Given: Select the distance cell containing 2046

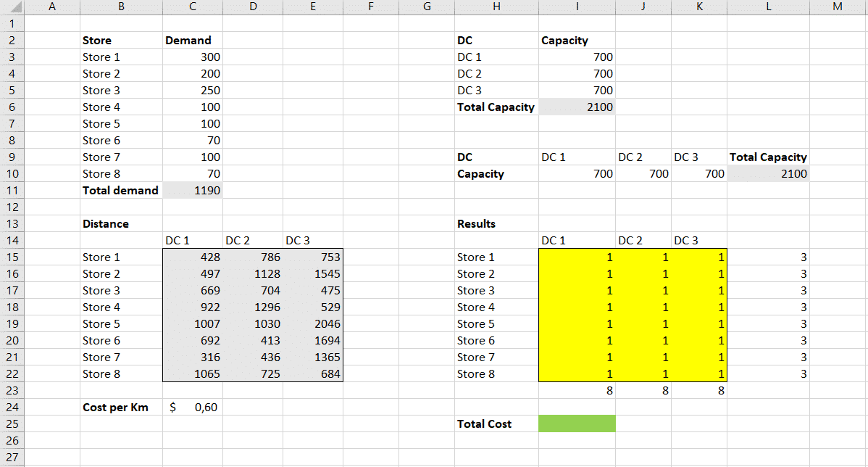Looking at the screenshot, I should (312, 324).
